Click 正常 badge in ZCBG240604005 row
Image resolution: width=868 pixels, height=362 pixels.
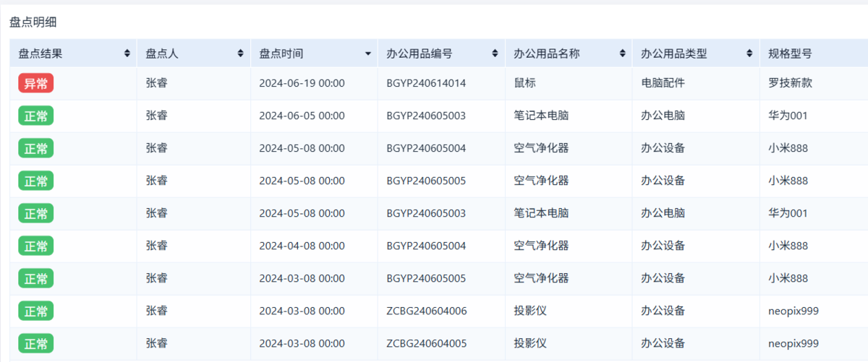pos(36,343)
